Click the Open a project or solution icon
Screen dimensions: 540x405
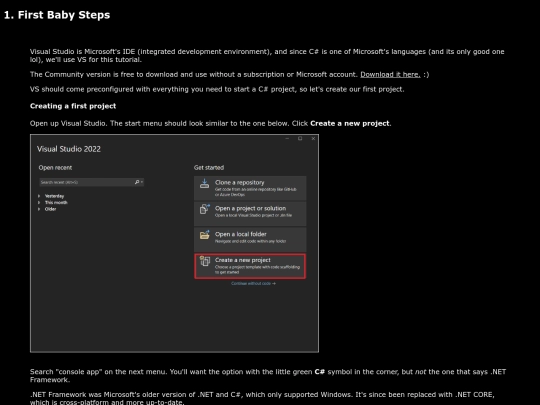(x=205, y=209)
